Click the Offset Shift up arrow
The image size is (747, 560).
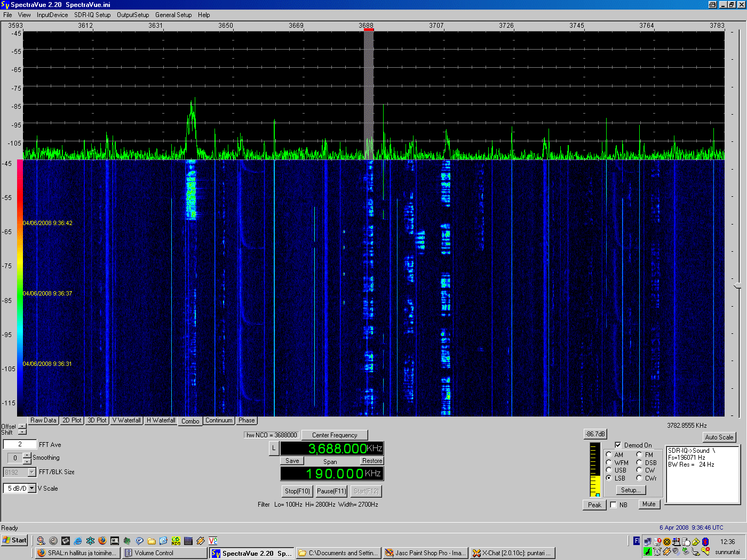point(22,426)
